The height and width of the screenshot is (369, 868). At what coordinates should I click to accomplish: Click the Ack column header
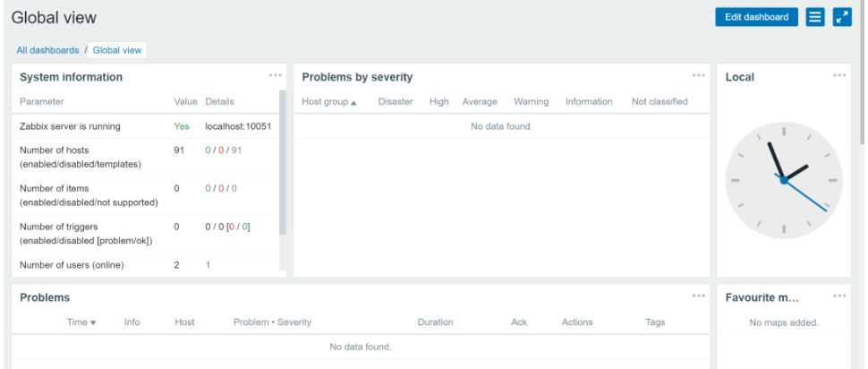coord(519,322)
